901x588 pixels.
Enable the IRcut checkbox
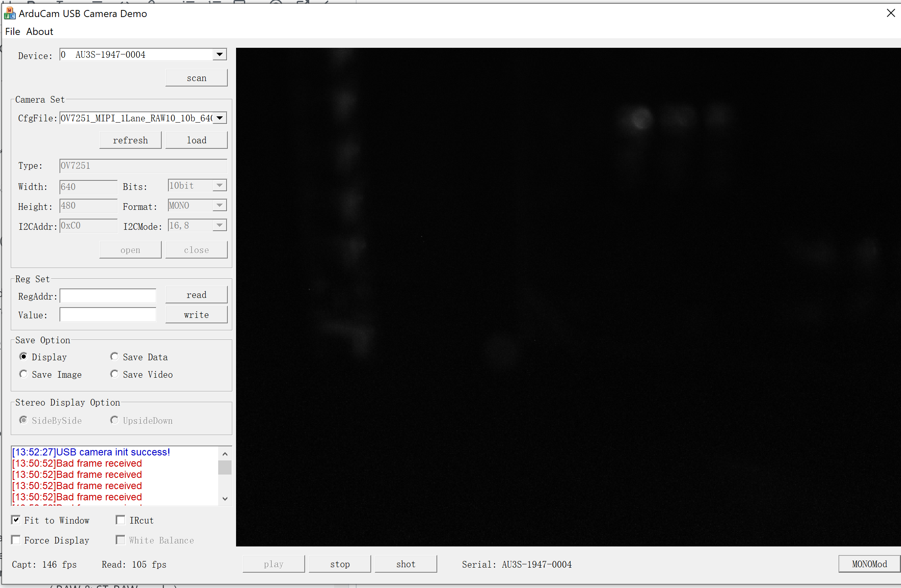click(x=121, y=520)
